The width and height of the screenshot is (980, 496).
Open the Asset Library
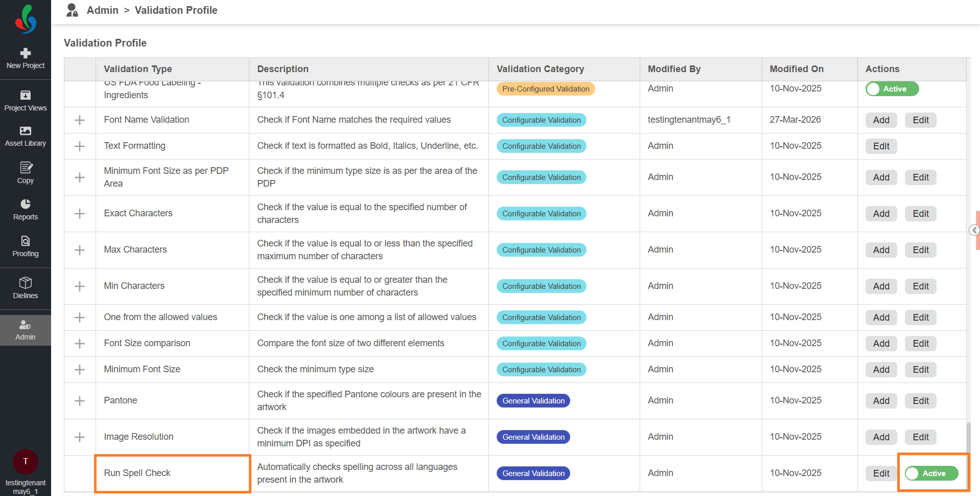point(26,137)
